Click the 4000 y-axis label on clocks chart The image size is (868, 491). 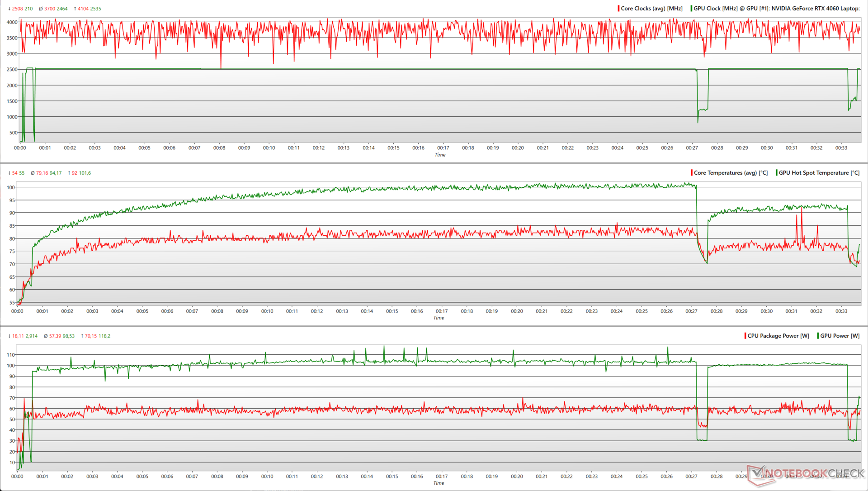(x=12, y=22)
